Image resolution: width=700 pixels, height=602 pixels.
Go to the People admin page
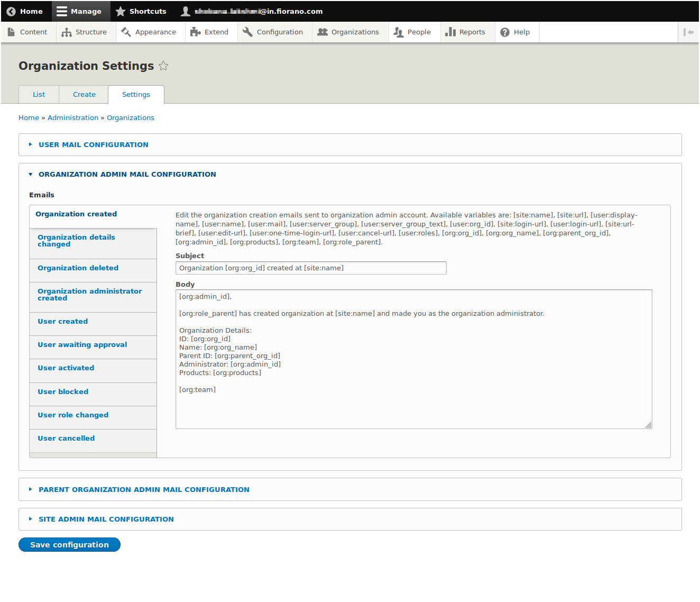click(412, 32)
